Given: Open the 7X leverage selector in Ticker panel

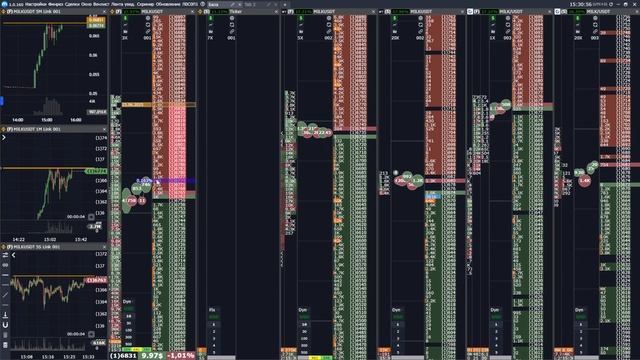Looking at the screenshot, I should pos(210,38).
